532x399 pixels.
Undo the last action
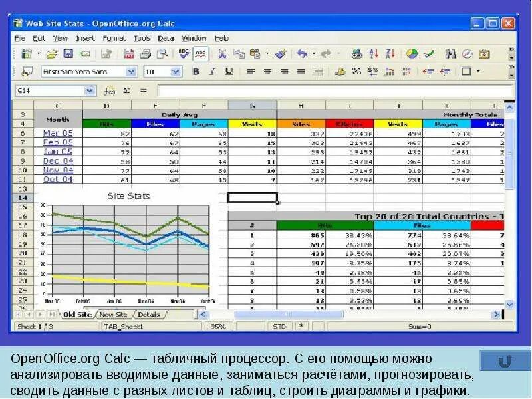pyautogui.click(x=301, y=54)
